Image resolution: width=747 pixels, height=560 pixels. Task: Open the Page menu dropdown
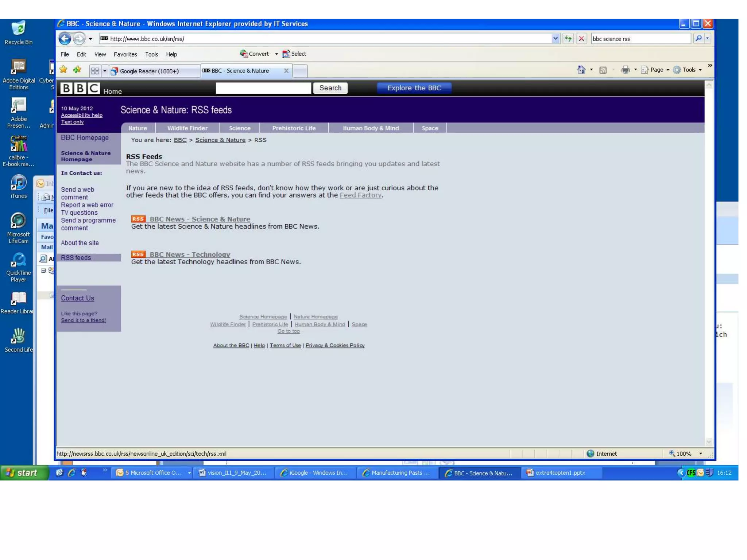(657, 70)
